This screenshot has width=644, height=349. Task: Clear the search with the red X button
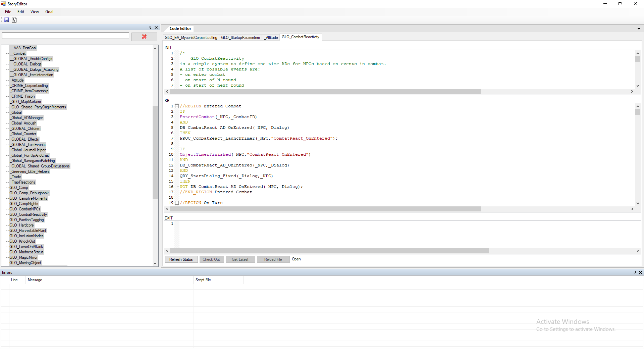tap(144, 37)
